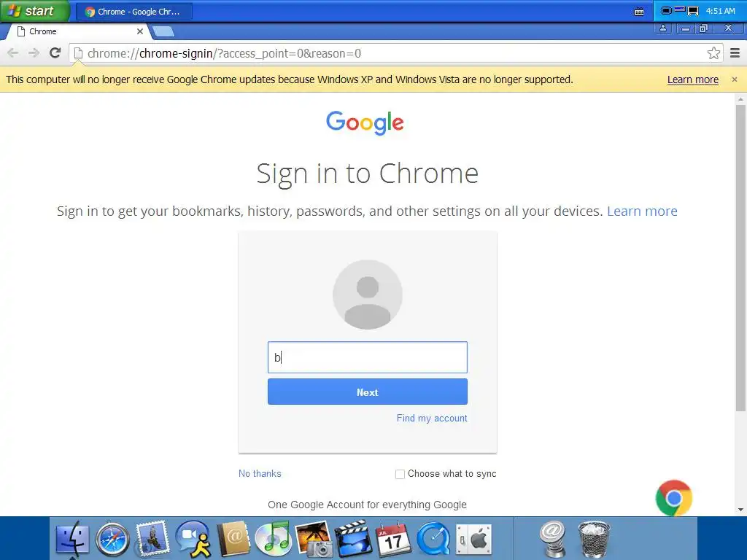Enable Choose what to sync checkbox
Viewport: 747px width, 560px height.
coord(400,474)
